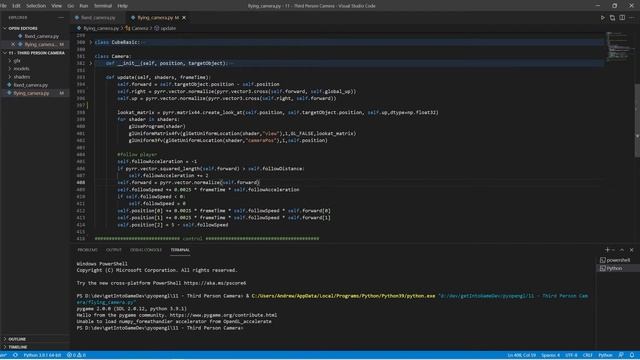Switch to the Output panel tab
The width and height of the screenshot is (640, 360).
pyautogui.click(x=114, y=250)
